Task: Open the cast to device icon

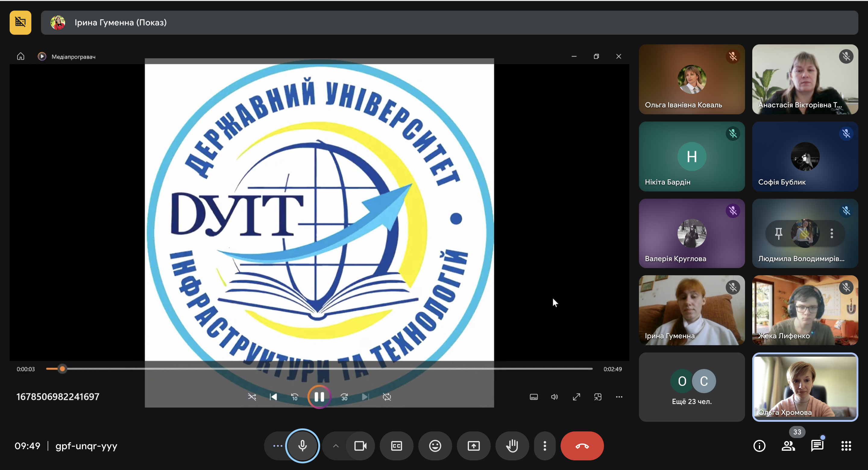Action: (598, 397)
